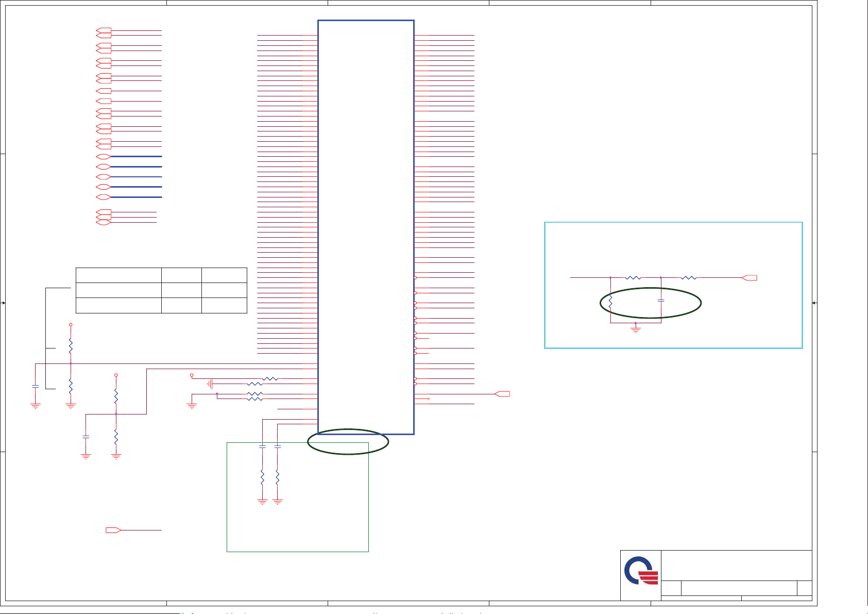
Task: Click the left ground symbol in green box
Action: point(262,502)
